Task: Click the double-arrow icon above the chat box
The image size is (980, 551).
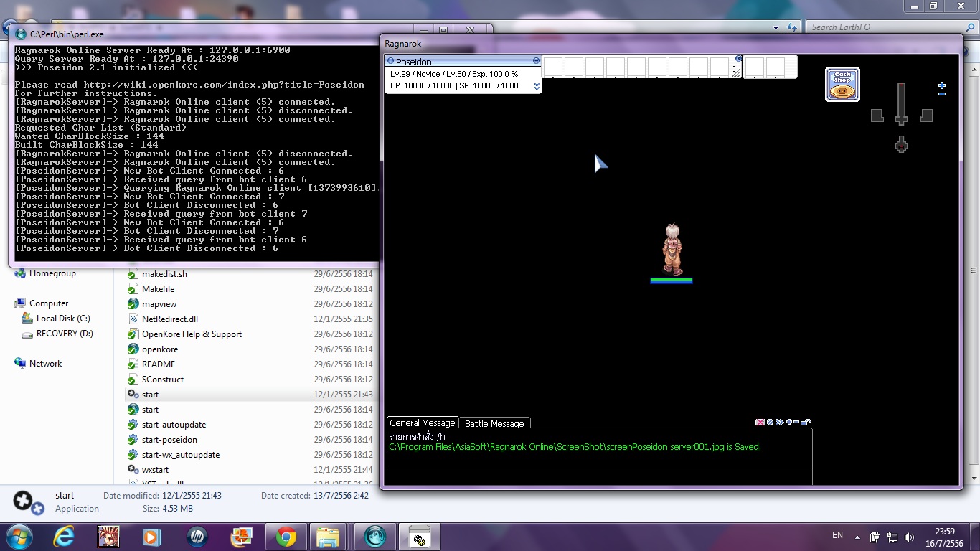Action: (x=779, y=423)
